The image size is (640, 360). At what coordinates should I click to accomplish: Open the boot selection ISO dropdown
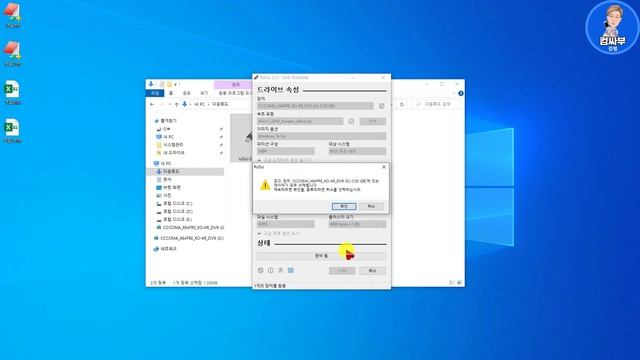coord(300,121)
